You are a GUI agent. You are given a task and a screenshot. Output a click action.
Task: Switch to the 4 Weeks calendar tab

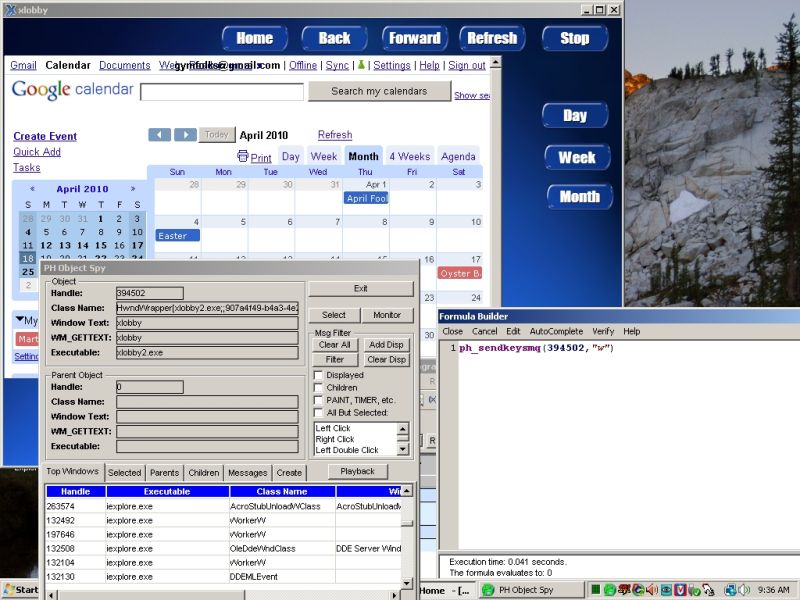(410, 157)
